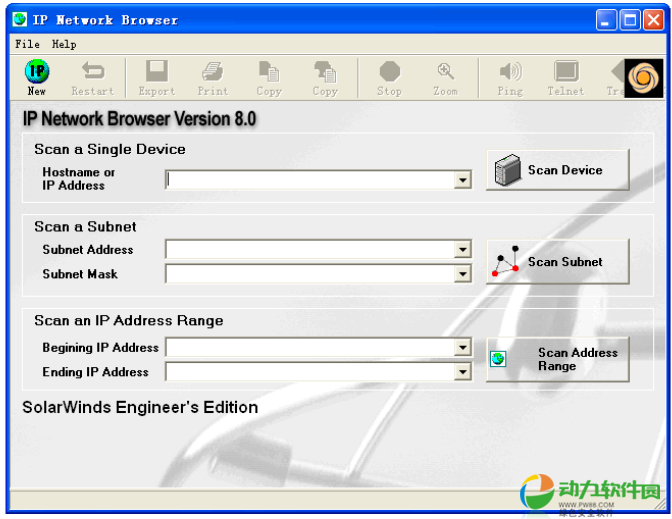The height and width of the screenshot is (519, 672).
Task: Close the IP Network Browser window
Action: [654, 20]
